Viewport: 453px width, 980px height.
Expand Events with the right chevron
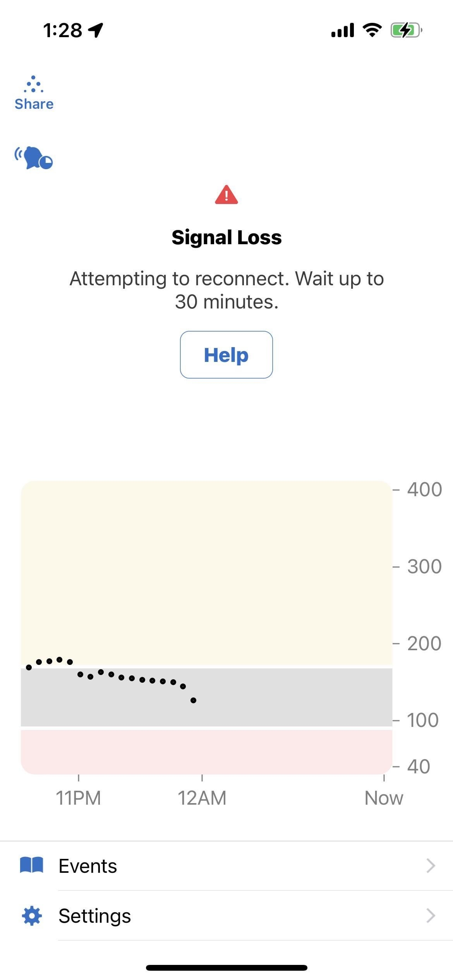point(431,865)
